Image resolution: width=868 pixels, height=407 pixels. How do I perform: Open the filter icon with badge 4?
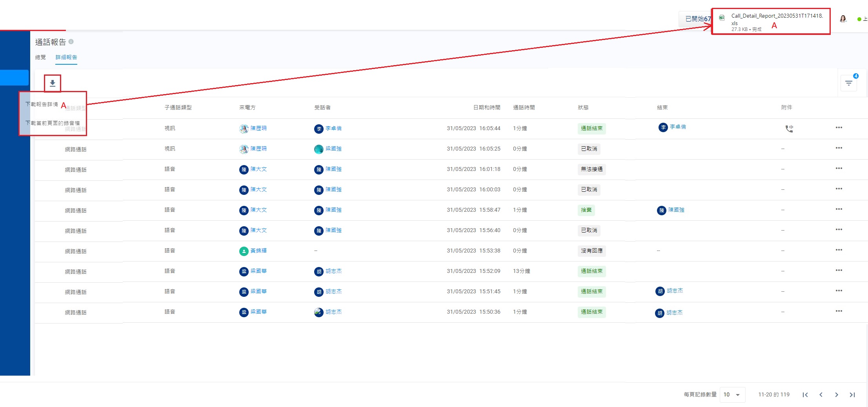click(848, 83)
